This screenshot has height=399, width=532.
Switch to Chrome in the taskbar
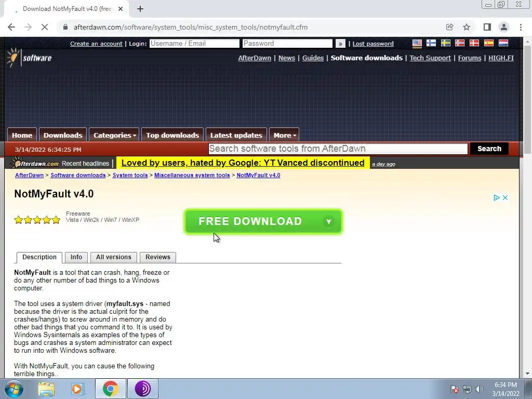coord(111,389)
